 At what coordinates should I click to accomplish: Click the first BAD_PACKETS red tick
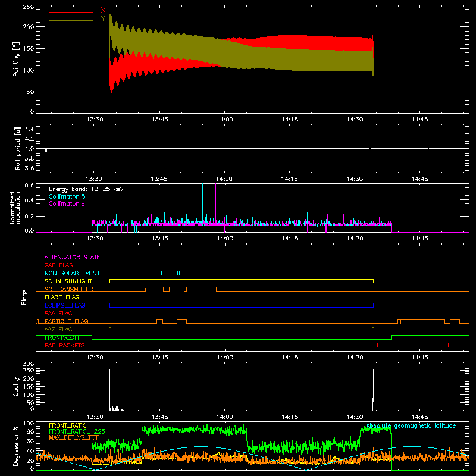(x=378, y=345)
